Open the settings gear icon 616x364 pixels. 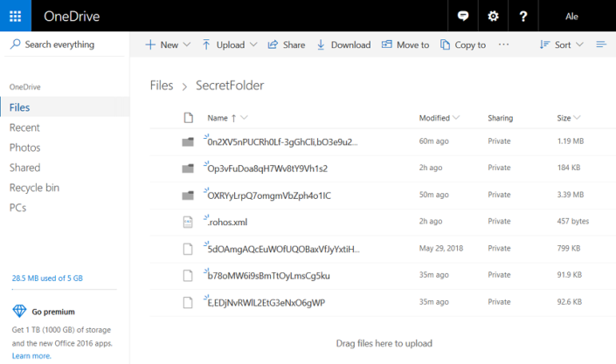[493, 16]
